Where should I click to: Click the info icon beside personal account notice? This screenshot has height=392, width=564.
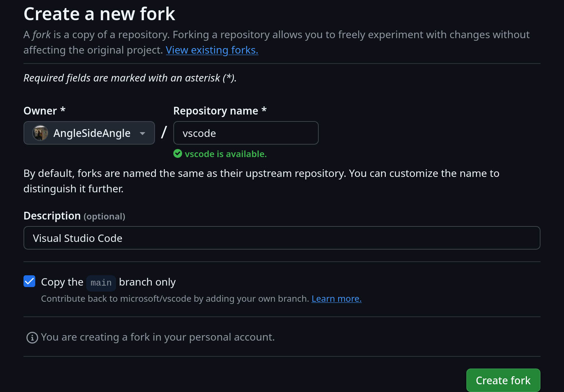point(32,337)
